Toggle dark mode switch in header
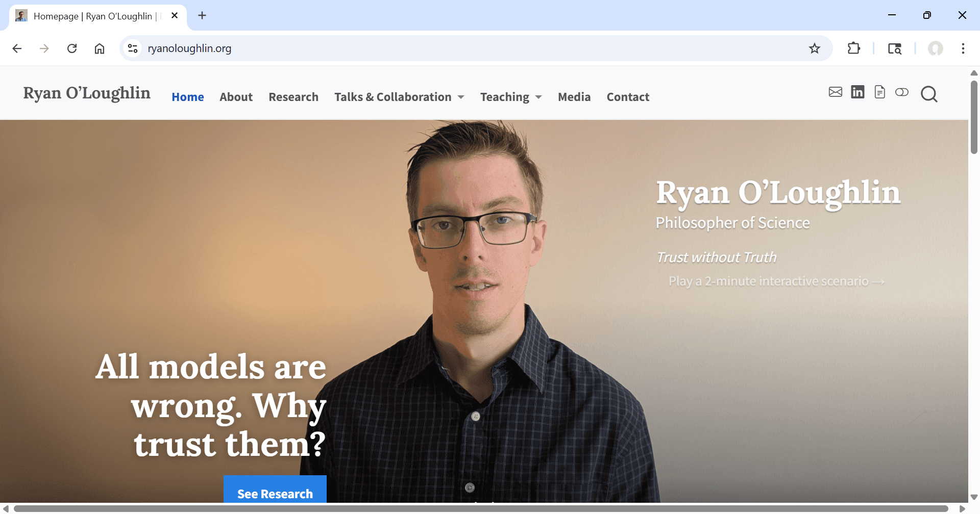Screen dimensions: 980x514 [x=901, y=92]
